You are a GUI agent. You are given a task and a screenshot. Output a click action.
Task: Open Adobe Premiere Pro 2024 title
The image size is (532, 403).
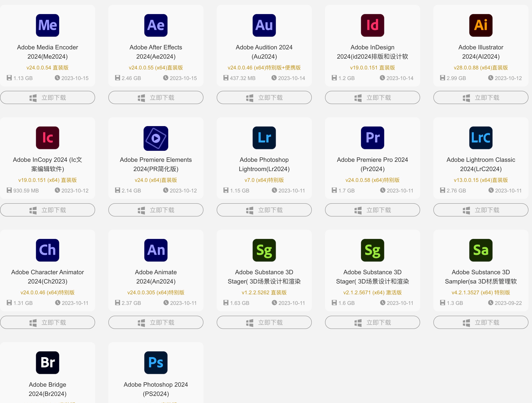coord(372,164)
